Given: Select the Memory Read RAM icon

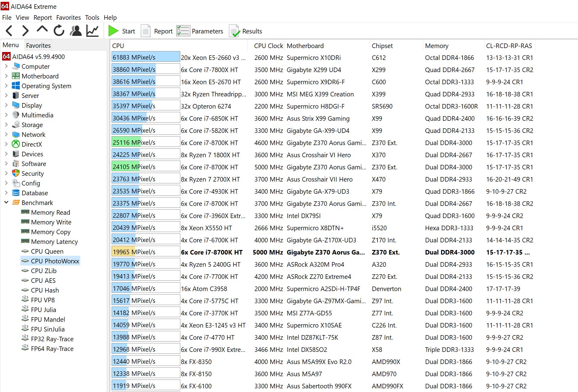Looking at the screenshot, I should 25,212.
